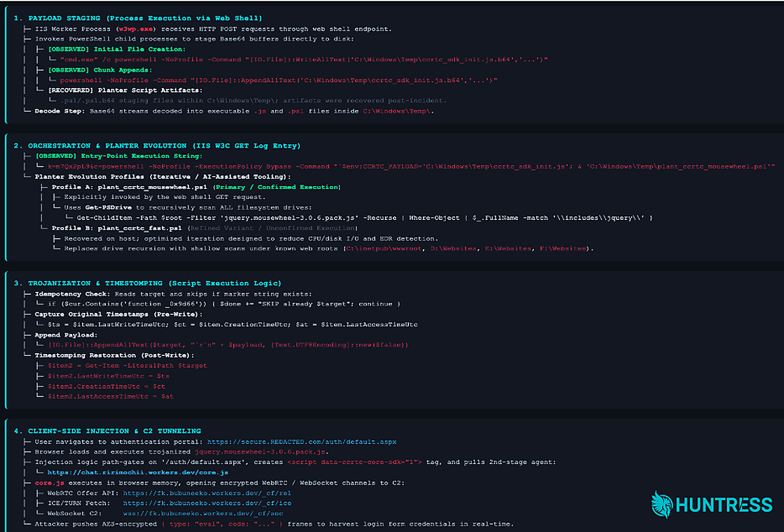
Task: Click '(Refined Variant / Unconfirmed Execution)' grey note
Action: 272,228
